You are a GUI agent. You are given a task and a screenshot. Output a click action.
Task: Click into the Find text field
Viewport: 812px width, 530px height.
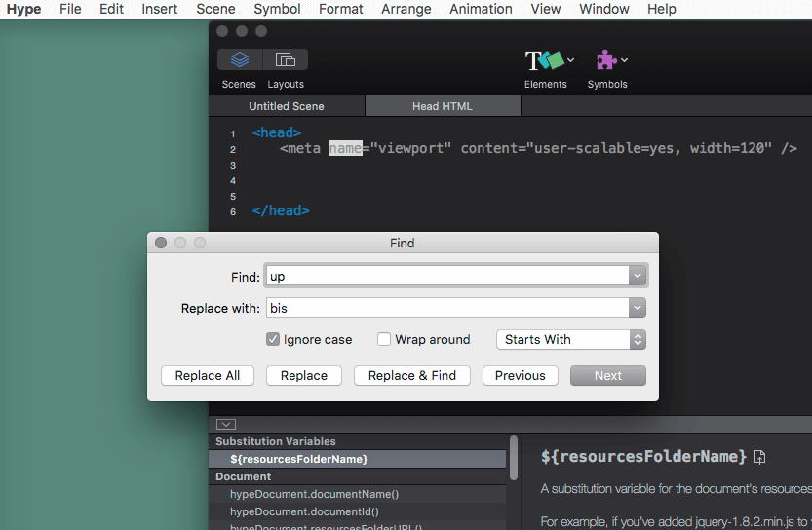tap(448, 276)
